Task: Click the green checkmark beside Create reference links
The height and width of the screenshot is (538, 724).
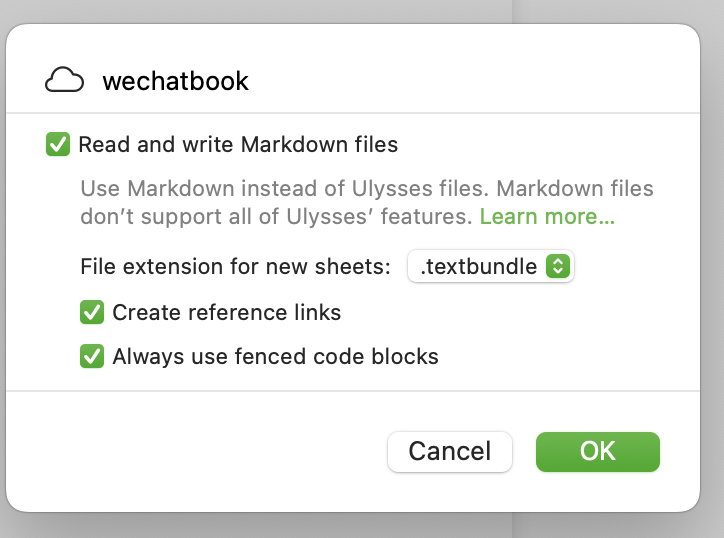Action: (x=92, y=313)
